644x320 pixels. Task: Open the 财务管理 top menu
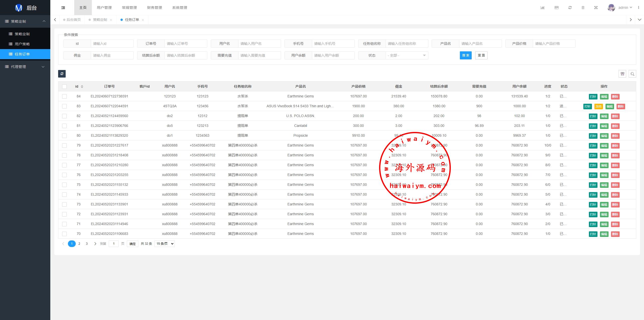coord(154,8)
